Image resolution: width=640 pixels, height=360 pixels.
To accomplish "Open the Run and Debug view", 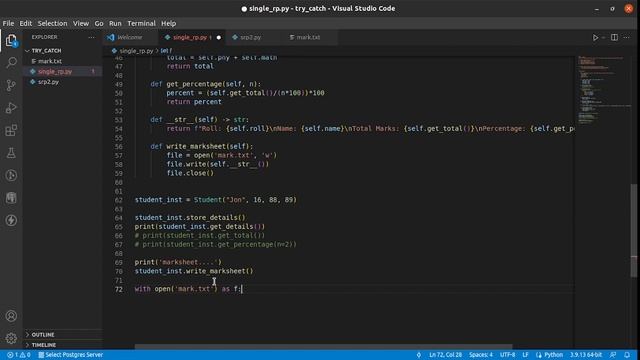I will (x=11, y=108).
